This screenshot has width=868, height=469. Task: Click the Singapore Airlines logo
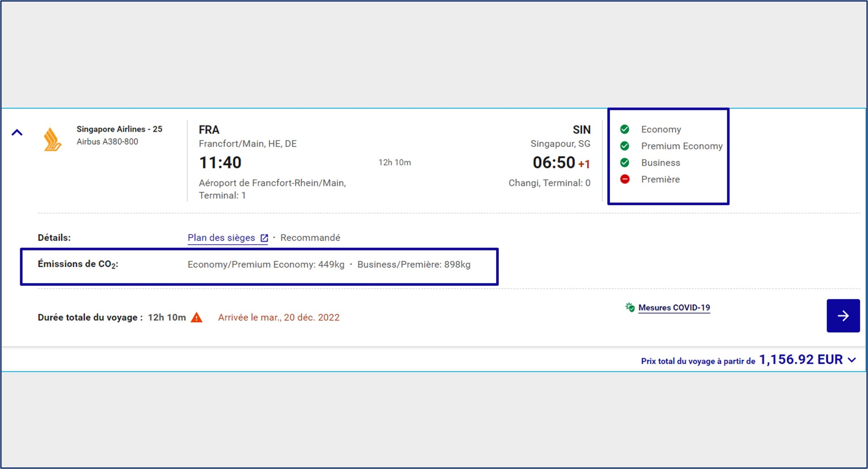[x=52, y=140]
